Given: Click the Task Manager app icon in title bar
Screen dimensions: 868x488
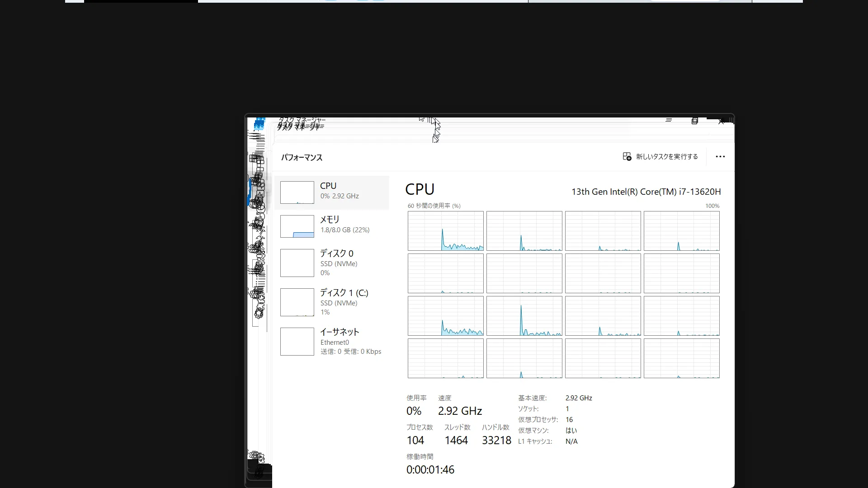Looking at the screenshot, I should tap(259, 124).
